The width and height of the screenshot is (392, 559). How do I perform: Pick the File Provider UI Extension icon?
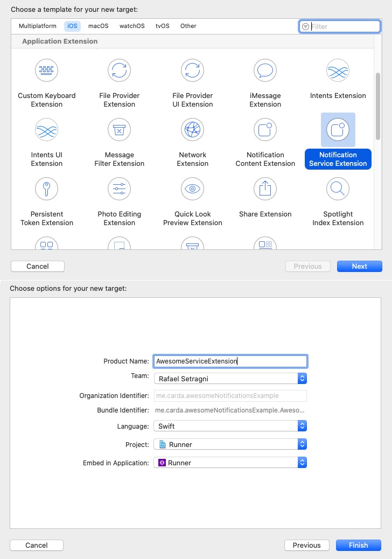[x=192, y=70]
